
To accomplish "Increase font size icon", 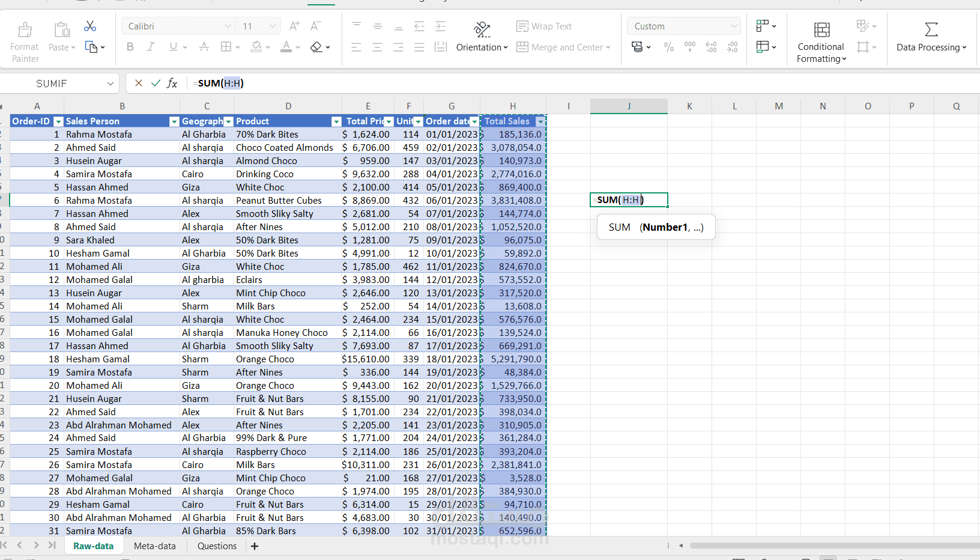I will click(x=294, y=26).
